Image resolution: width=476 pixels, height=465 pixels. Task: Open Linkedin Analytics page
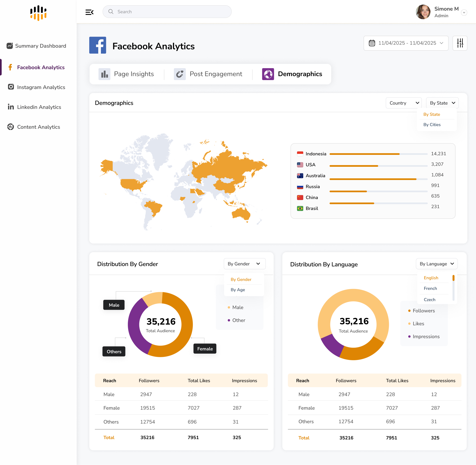point(34,107)
